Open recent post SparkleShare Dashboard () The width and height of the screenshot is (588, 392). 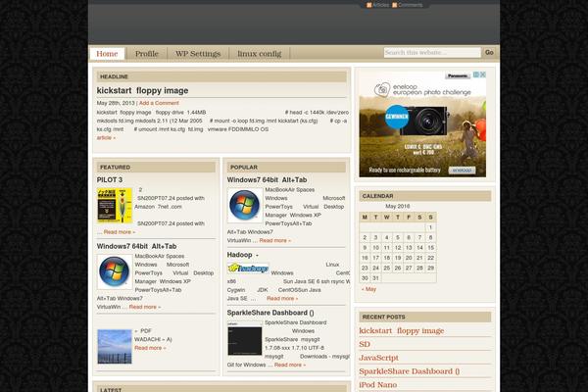click(x=409, y=371)
